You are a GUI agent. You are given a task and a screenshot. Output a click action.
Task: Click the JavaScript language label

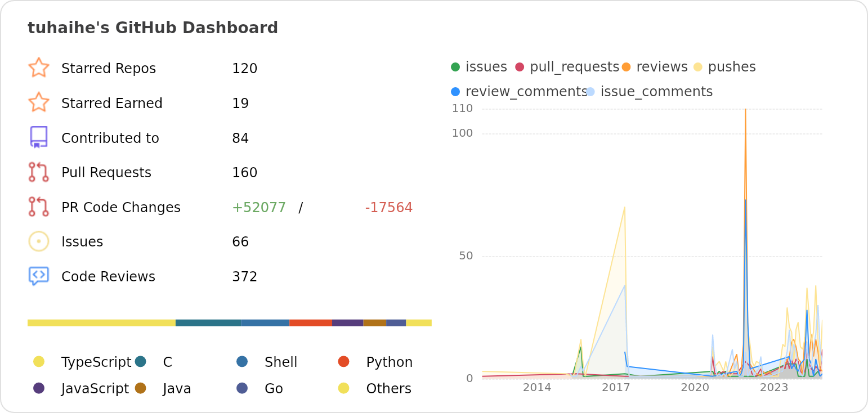pyautogui.click(x=95, y=389)
